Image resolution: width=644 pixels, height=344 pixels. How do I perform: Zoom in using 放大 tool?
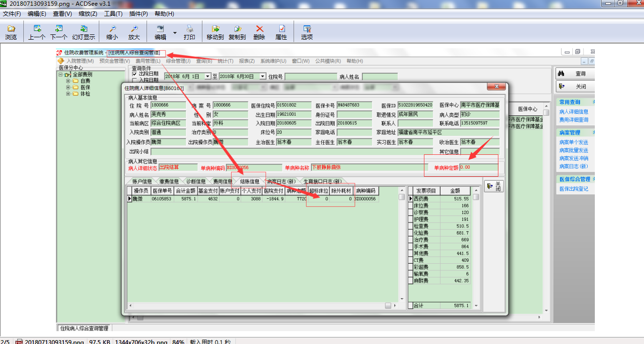pos(134,32)
